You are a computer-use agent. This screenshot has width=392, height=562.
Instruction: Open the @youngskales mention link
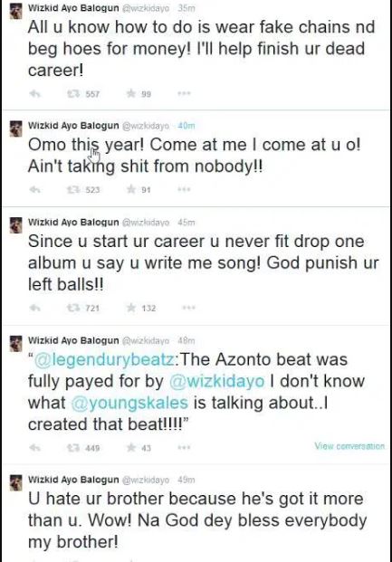coord(129,403)
